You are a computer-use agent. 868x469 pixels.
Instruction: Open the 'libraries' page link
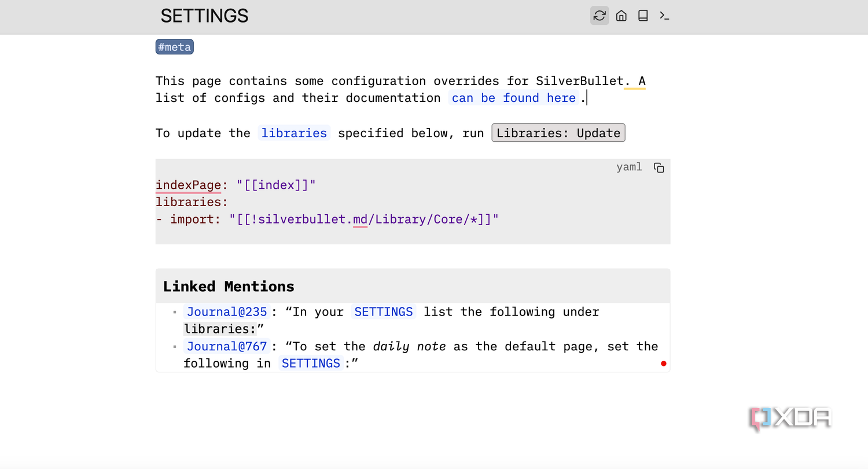(294, 133)
